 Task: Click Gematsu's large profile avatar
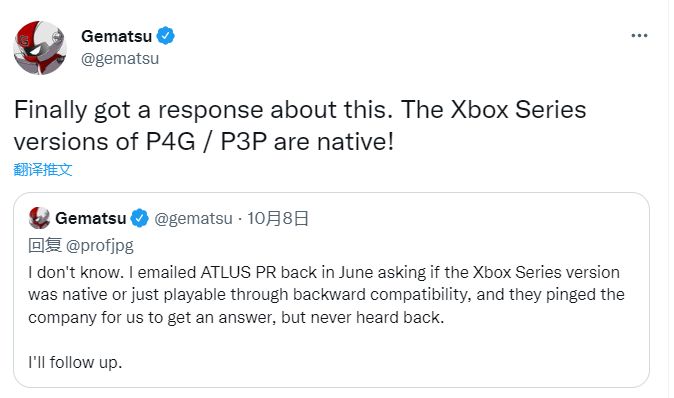click(x=40, y=48)
